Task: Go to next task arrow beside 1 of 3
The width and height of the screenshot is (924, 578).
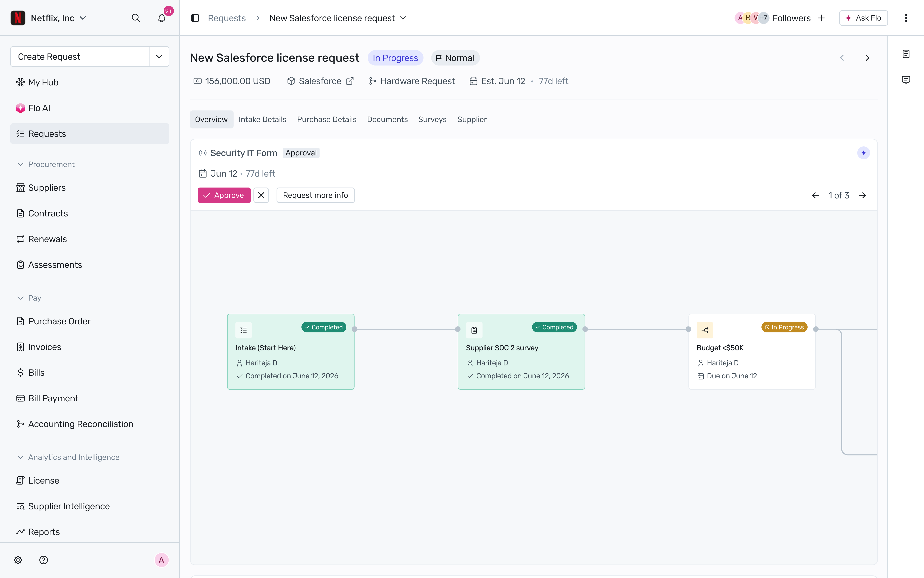Action: pyautogui.click(x=863, y=195)
